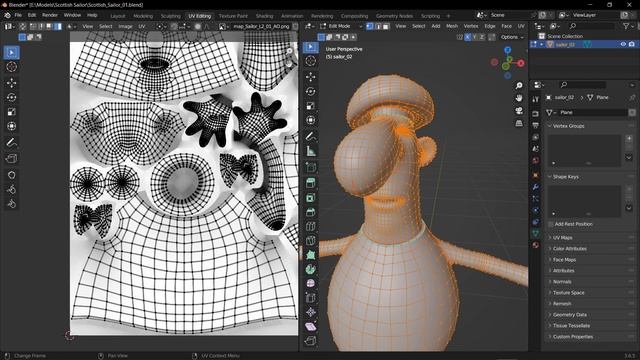
Task: Toggle Z axis mirror in the viewport header
Action: tap(482, 37)
